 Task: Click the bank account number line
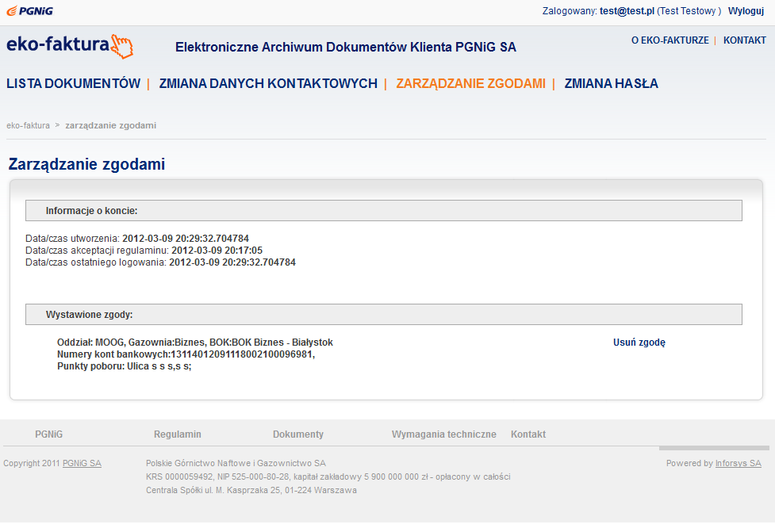click(186, 354)
